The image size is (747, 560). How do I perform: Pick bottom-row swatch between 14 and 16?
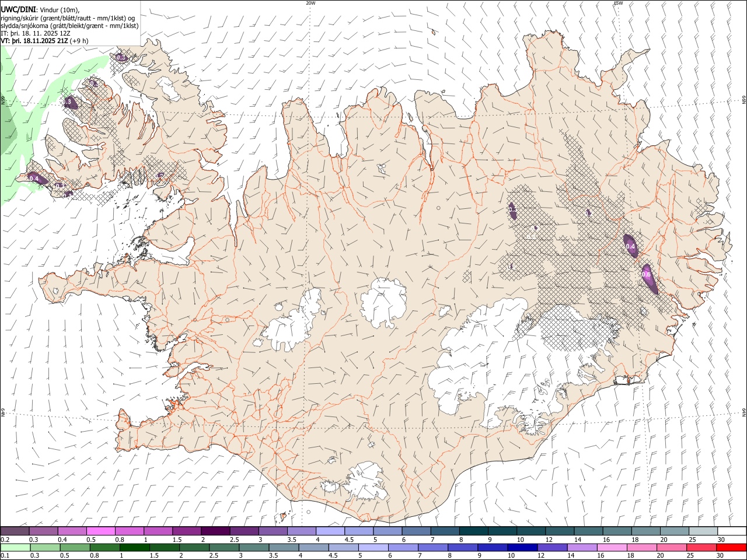click(x=584, y=547)
